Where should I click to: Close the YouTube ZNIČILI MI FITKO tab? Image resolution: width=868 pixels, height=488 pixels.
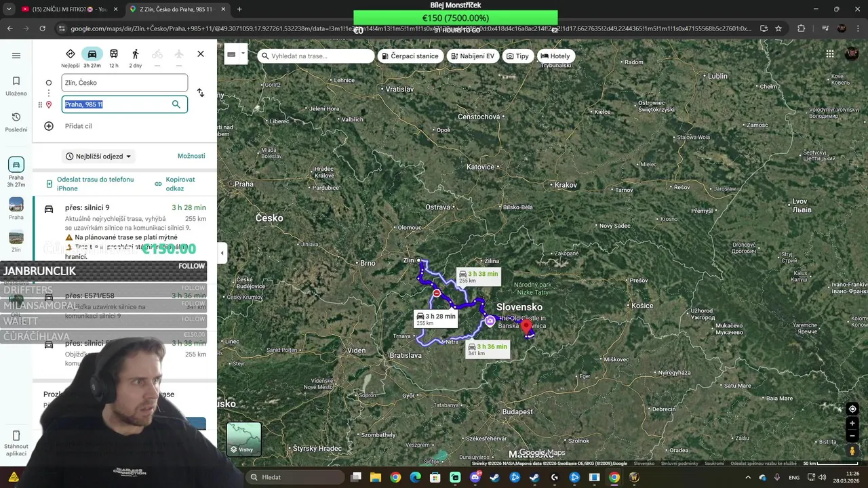click(115, 9)
